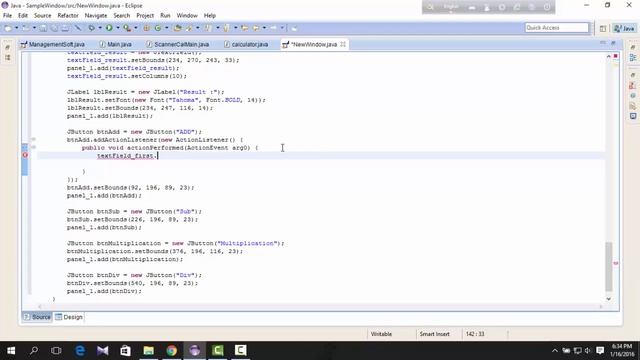640x360 pixels.
Task: Click the JLabel lblResult declaration line
Action: click(146, 92)
